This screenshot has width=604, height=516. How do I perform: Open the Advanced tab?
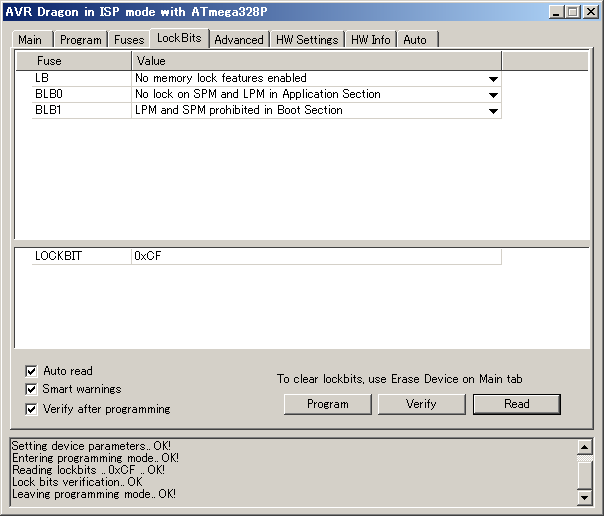pos(239,40)
